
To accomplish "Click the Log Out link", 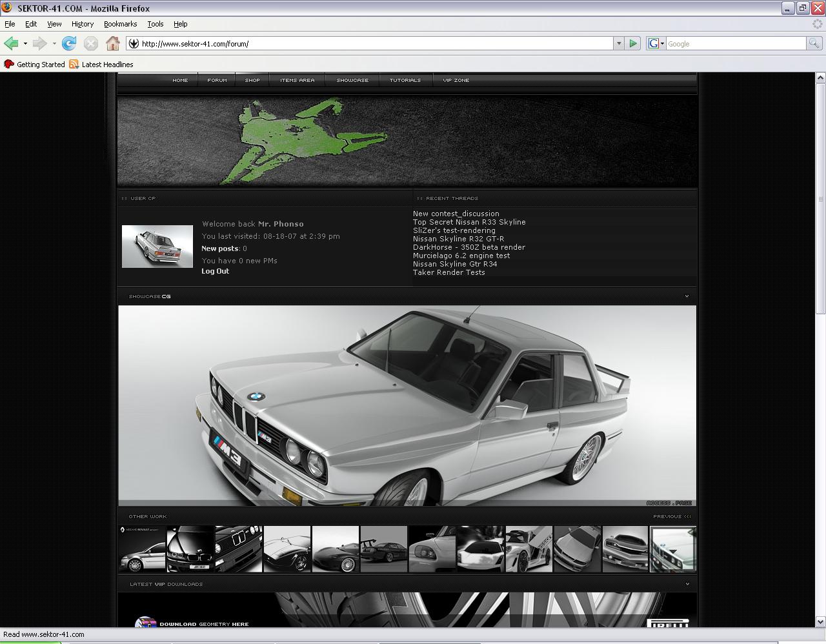I will tap(215, 271).
